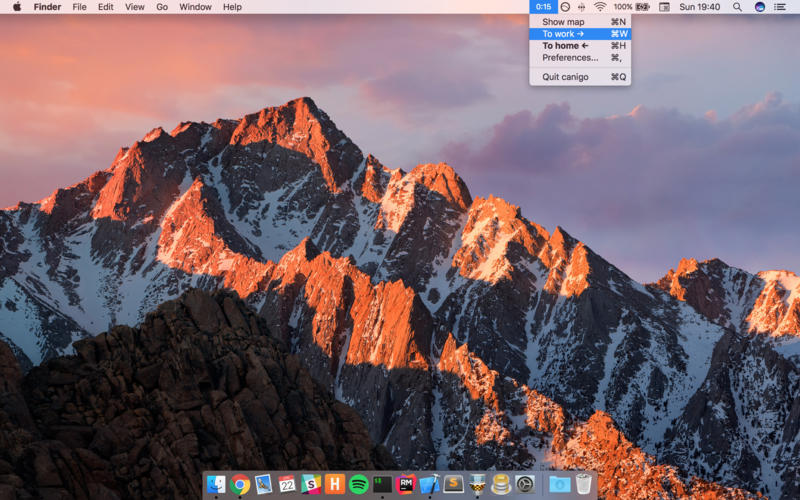The width and height of the screenshot is (800, 500).
Task: Click the circle-slash status icon in menu bar
Action: pyautogui.click(x=565, y=7)
